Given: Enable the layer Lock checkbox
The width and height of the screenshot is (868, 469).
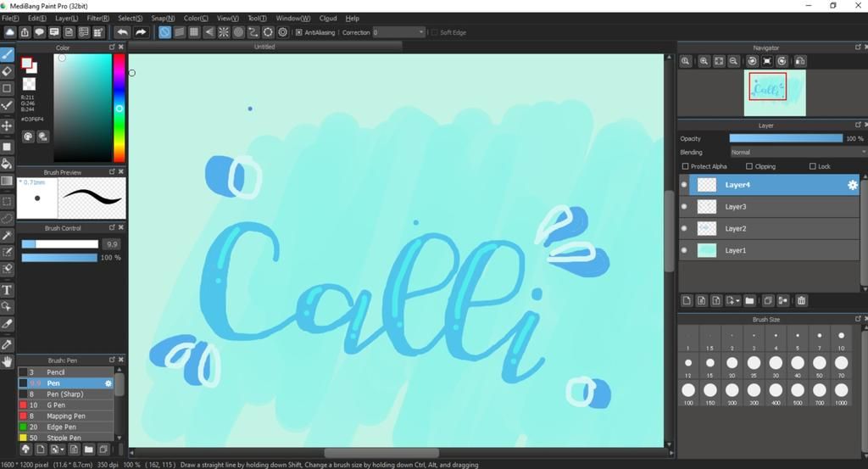Looking at the screenshot, I should coord(813,166).
